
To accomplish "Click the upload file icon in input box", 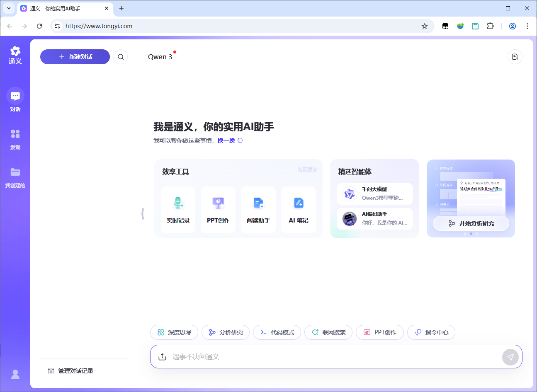I will [162, 357].
